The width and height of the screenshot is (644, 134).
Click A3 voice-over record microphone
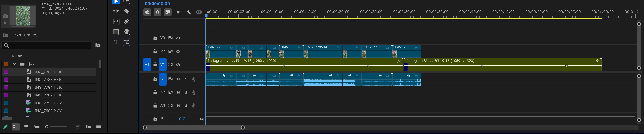click(193, 105)
